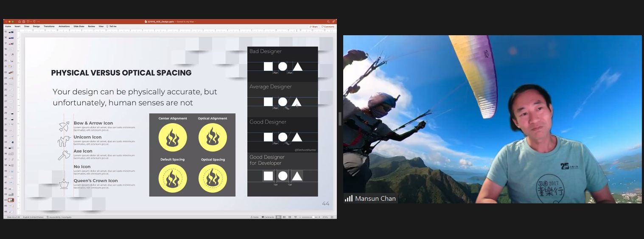This screenshot has width=644, height=239.
Task: Toggle Comments pane in status bar
Action: [269, 217]
